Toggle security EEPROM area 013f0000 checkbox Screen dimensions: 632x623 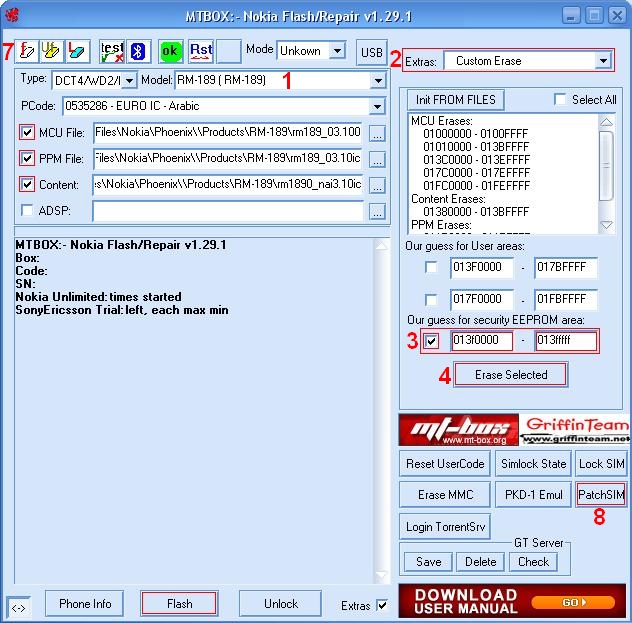[431, 341]
